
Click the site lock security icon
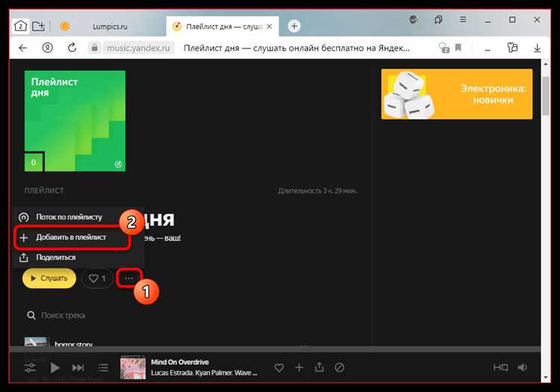(95, 48)
